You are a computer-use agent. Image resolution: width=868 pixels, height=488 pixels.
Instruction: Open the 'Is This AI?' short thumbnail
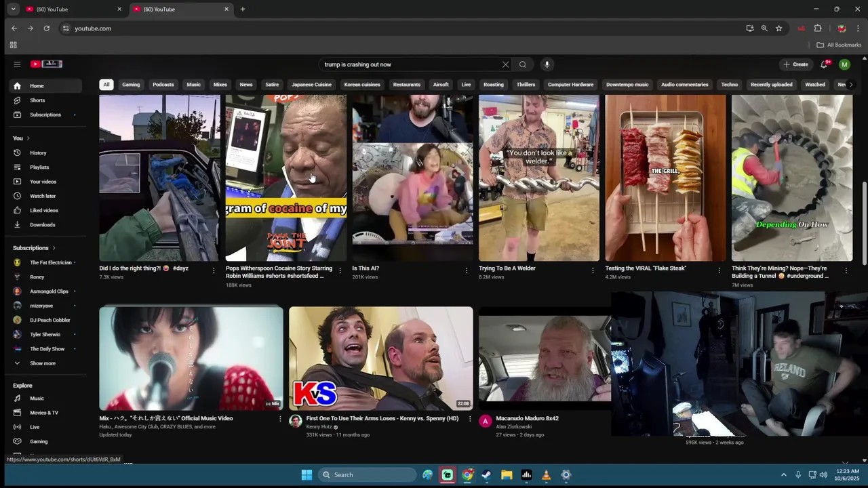[x=412, y=178]
